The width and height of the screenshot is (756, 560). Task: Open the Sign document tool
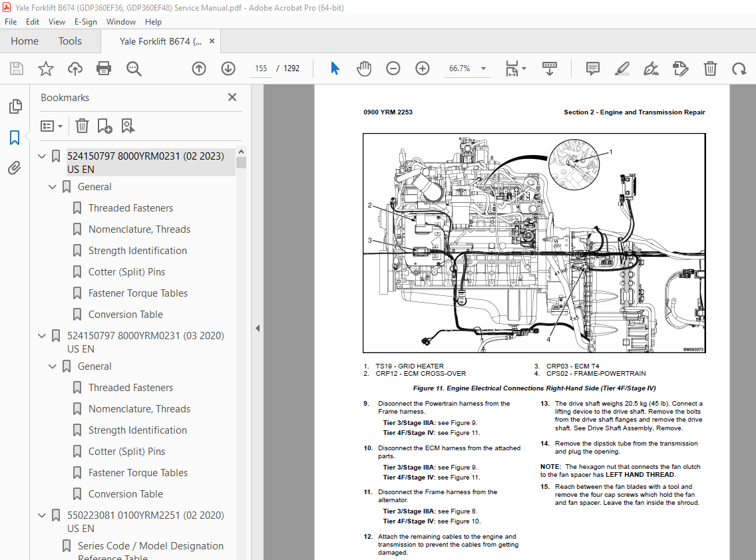[x=651, y=69]
